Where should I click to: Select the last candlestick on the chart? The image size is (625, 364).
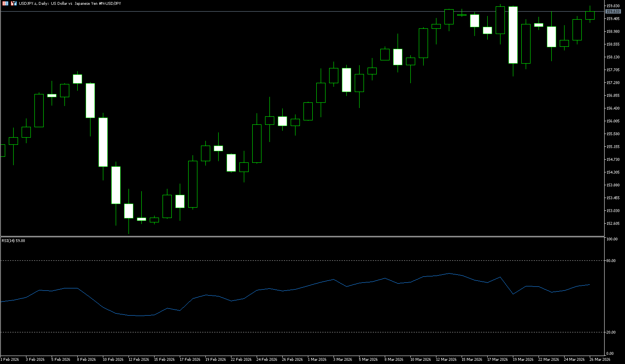tap(590, 16)
